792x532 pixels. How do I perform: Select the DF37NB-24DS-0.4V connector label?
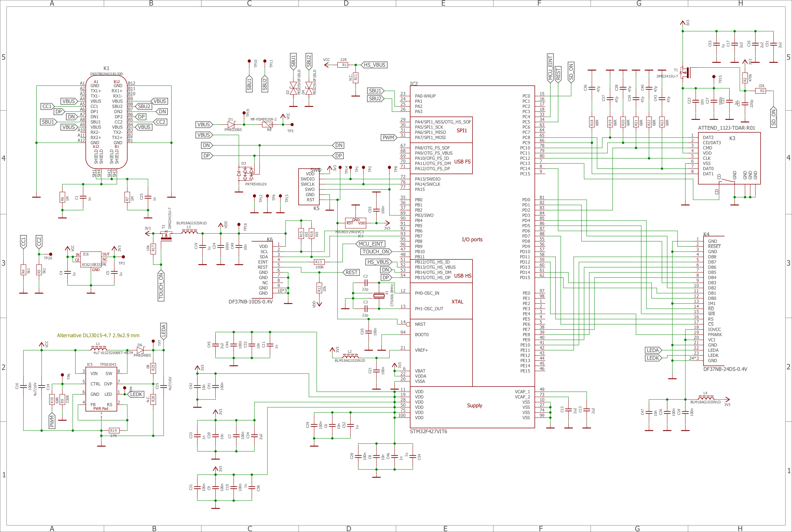coord(725,369)
